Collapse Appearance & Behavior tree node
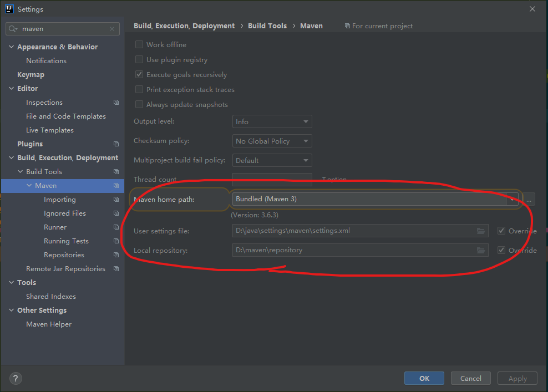The height and width of the screenshot is (392, 548). click(x=11, y=47)
